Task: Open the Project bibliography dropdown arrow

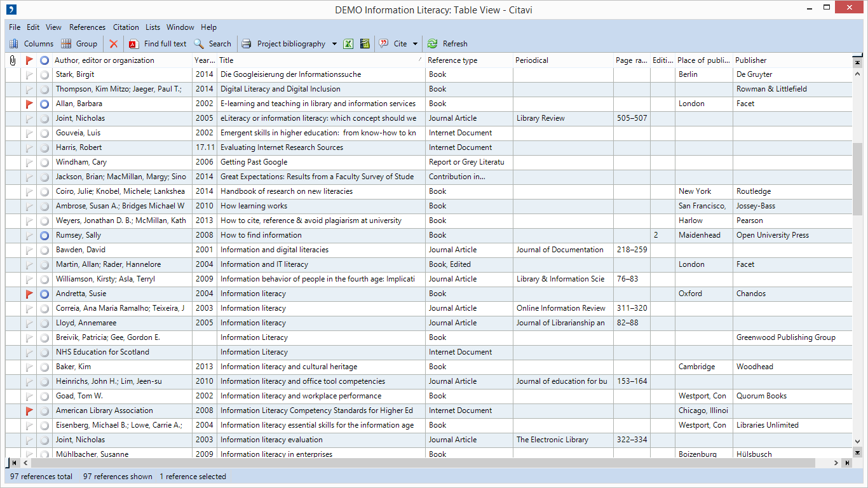Action: click(x=334, y=44)
